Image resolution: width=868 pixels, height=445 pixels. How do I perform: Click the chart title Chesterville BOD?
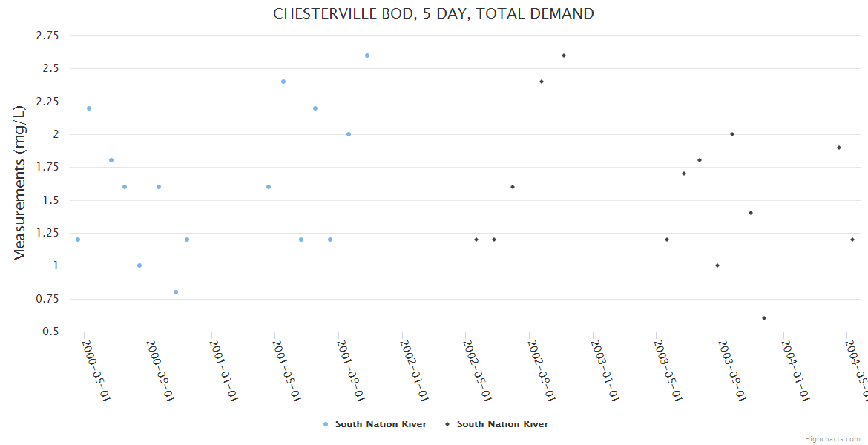[433, 13]
